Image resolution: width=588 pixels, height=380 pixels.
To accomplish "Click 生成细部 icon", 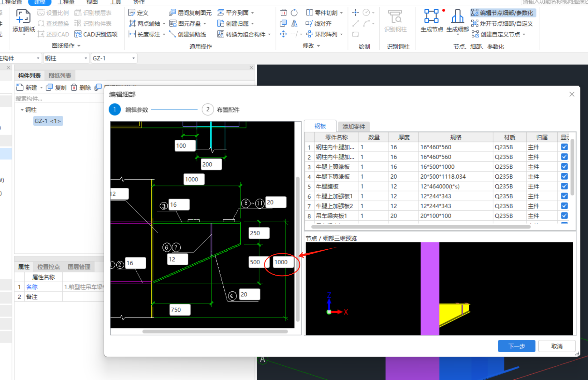I will (x=458, y=20).
